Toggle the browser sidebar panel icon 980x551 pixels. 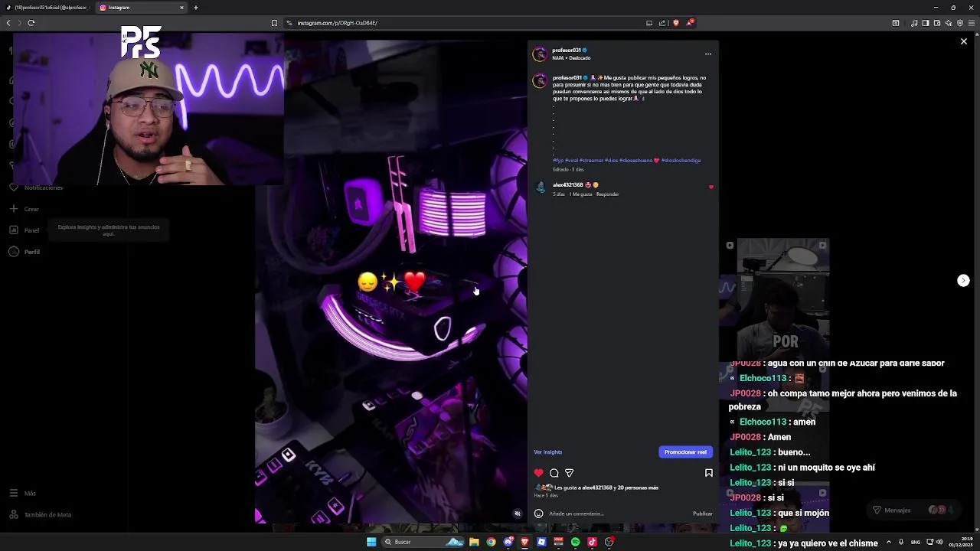pyautogui.click(x=926, y=23)
